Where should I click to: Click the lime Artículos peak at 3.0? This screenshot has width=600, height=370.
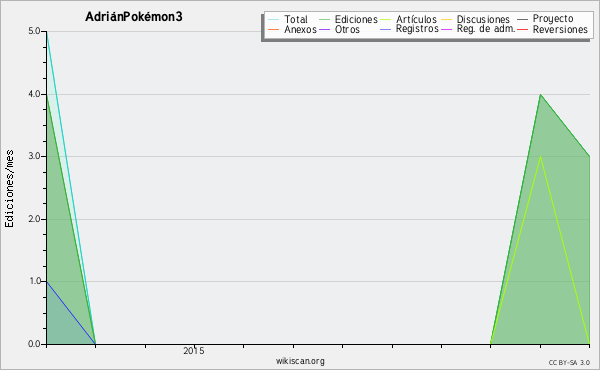[x=540, y=156]
